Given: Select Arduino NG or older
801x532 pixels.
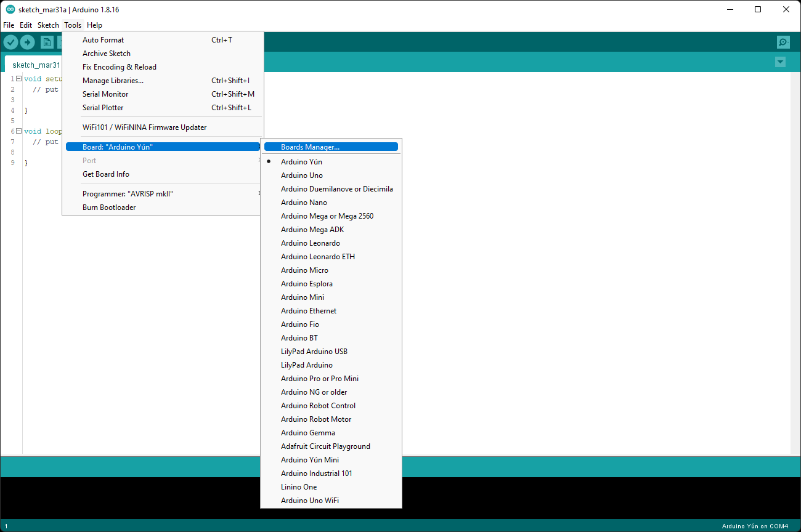Looking at the screenshot, I should (x=331, y=392).
